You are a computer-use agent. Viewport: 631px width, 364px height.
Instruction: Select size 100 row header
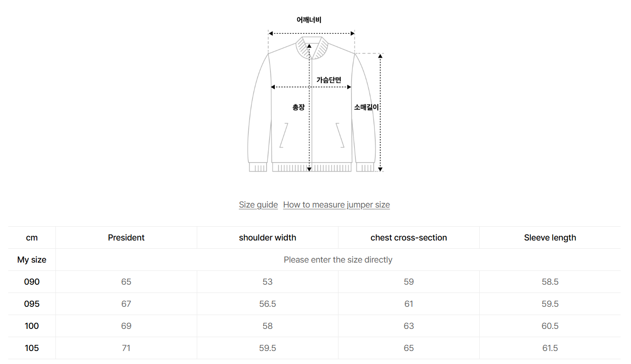pos(32,326)
